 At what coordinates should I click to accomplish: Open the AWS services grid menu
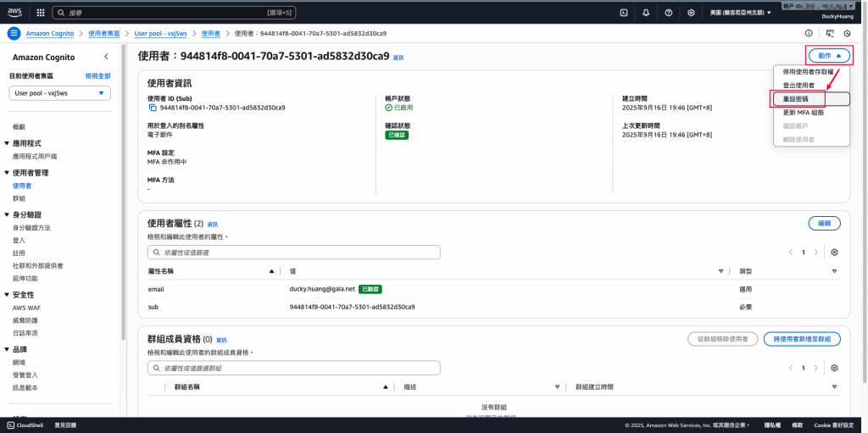[41, 12]
